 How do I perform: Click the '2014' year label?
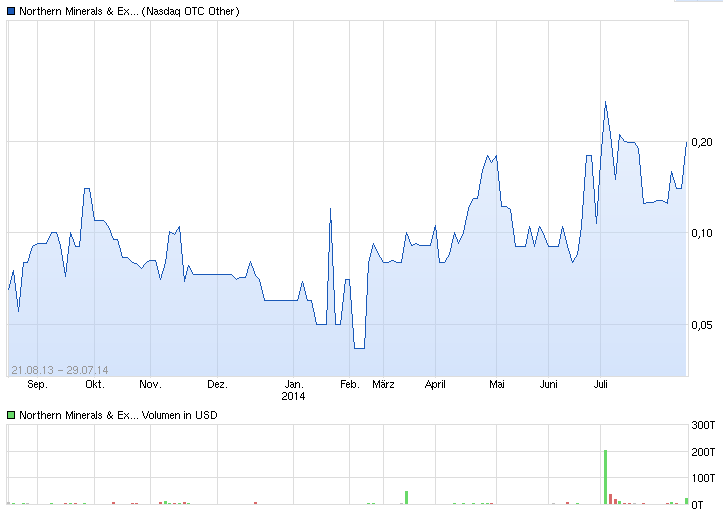tap(293, 396)
